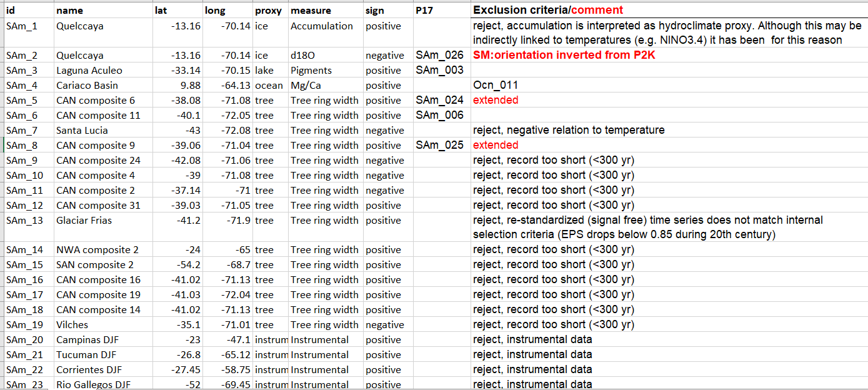Click the "d18O" measure cell

pos(302,56)
